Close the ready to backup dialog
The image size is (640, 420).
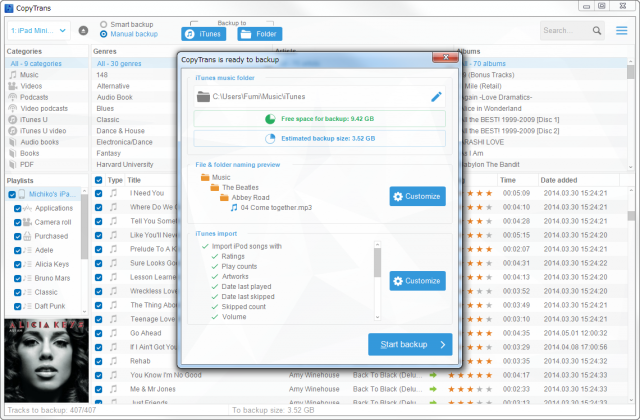[445, 57]
